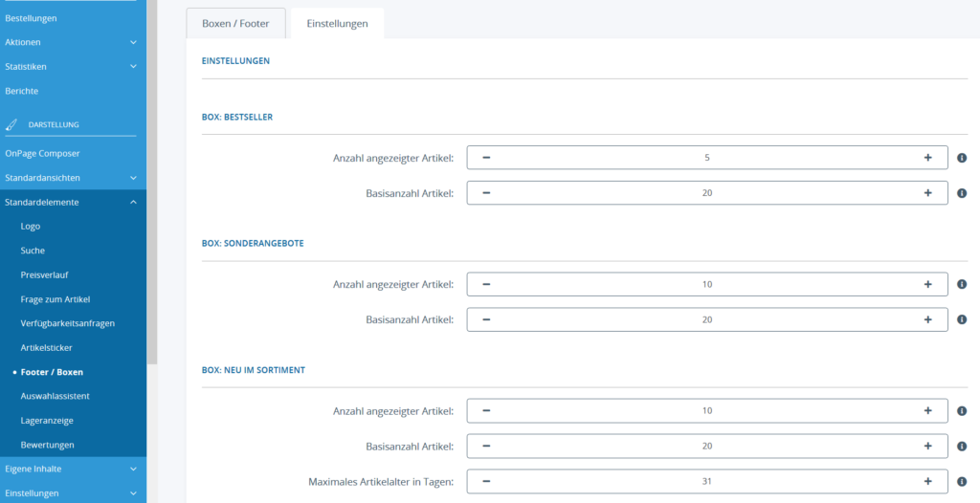Expand the Statistiken sidebar section
The height and width of the screenshot is (503, 980).
pyautogui.click(x=133, y=67)
